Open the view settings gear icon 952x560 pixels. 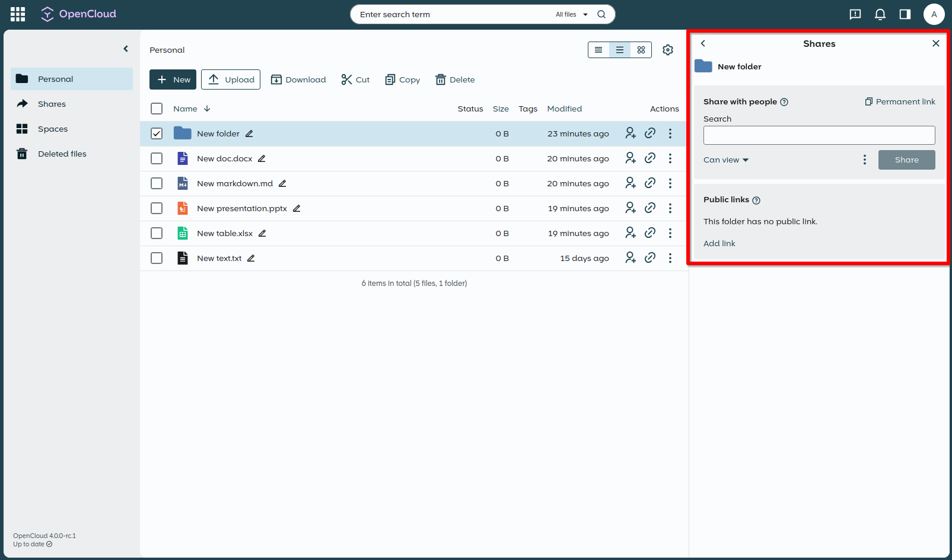[x=668, y=50]
